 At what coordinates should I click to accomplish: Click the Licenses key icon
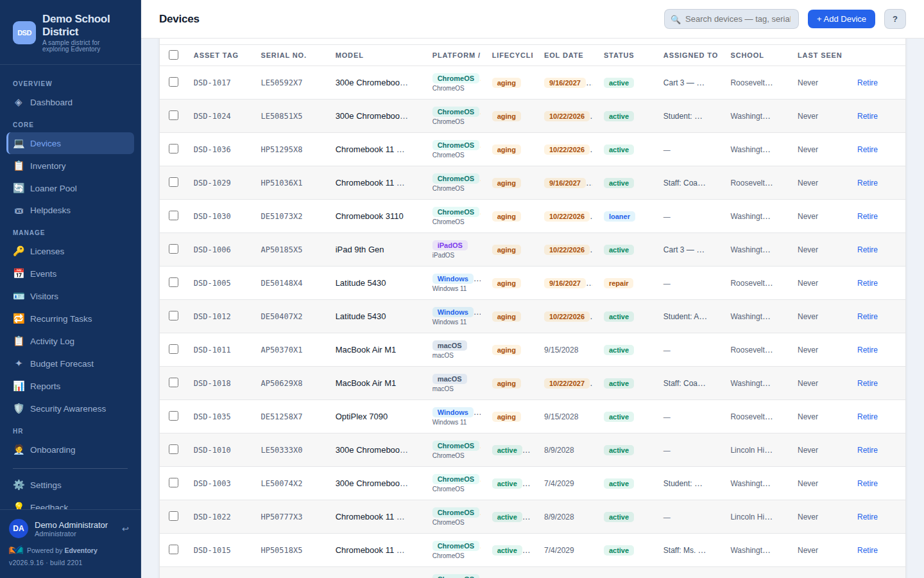coord(19,252)
